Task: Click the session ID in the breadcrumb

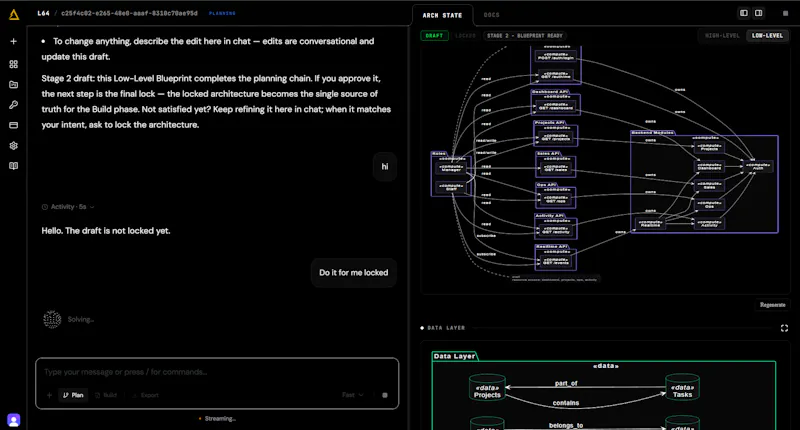Action: (x=129, y=13)
